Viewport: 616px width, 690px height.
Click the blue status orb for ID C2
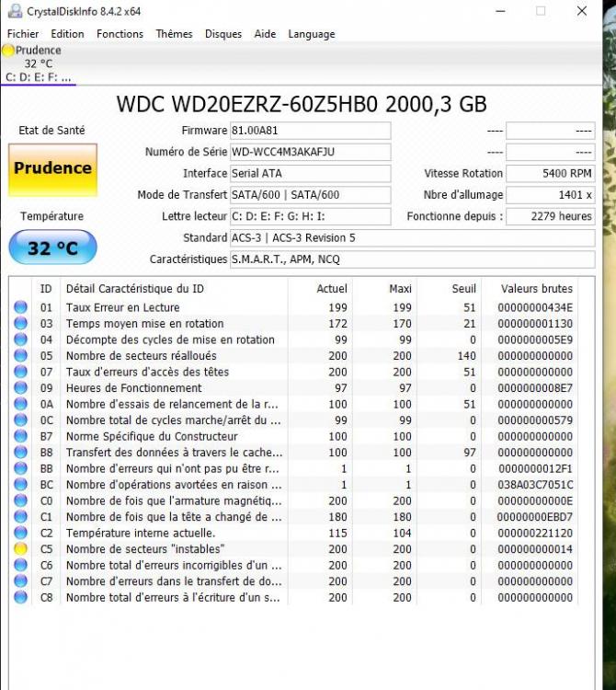pyautogui.click(x=20, y=533)
